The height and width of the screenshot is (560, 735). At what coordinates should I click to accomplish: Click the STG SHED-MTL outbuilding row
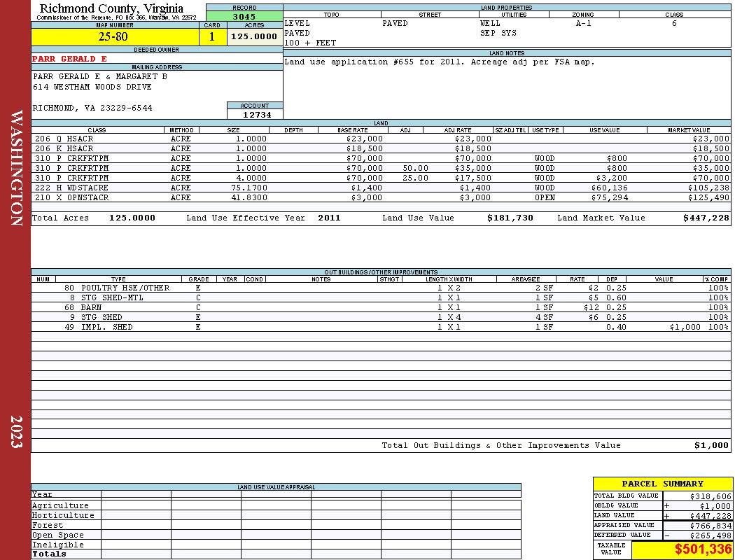pos(381,297)
